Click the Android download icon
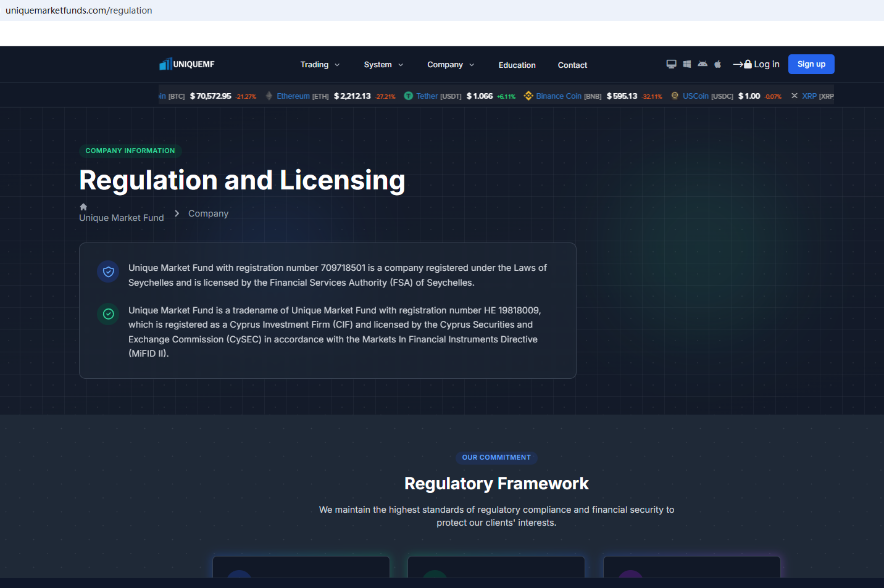Image resolution: width=884 pixels, height=588 pixels. tap(703, 64)
